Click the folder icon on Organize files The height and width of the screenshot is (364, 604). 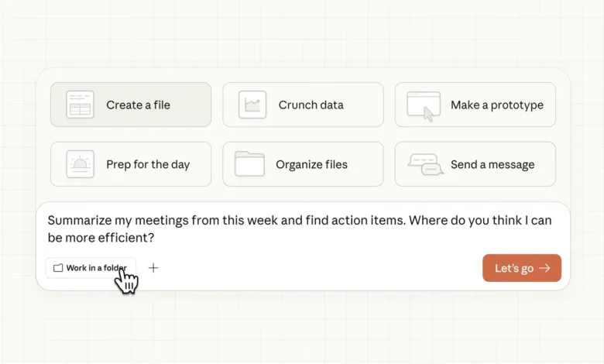point(249,164)
